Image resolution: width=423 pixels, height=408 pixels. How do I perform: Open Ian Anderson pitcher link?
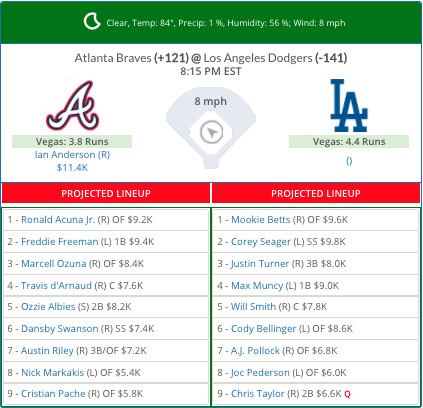(x=72, y=155)
